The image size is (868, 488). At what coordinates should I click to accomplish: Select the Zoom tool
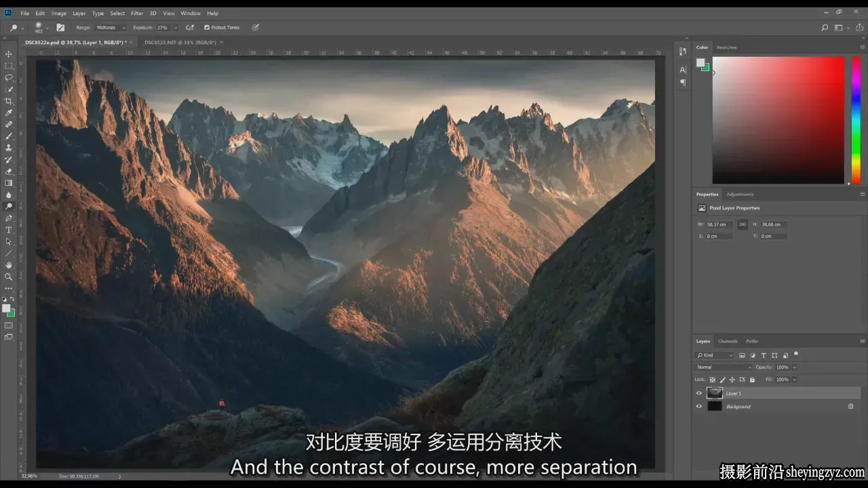[x=9, y=277]
